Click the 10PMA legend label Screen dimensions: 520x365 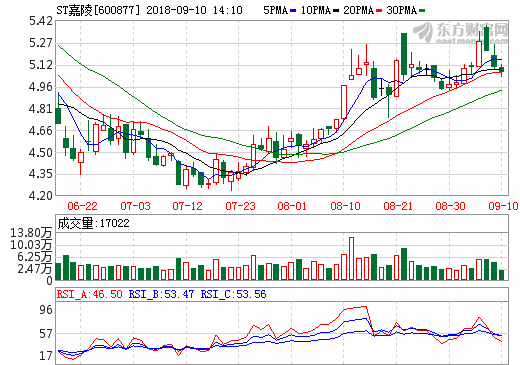tap(316, 10)
